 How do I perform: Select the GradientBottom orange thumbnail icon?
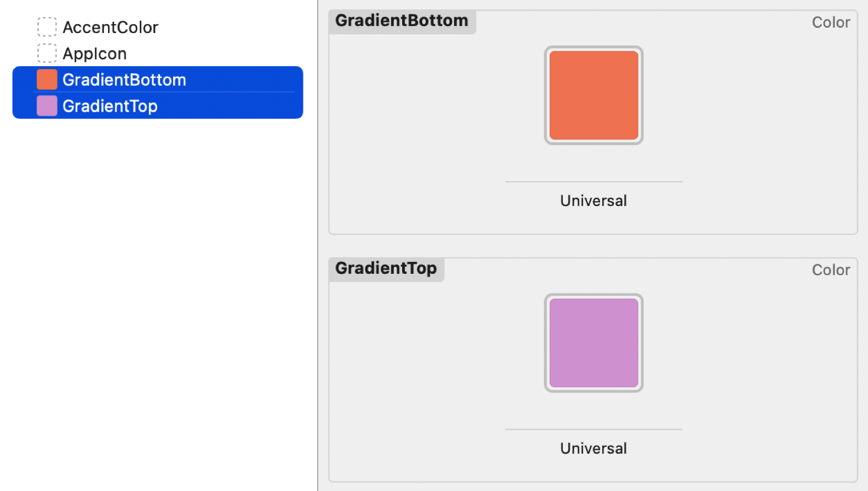47,79
